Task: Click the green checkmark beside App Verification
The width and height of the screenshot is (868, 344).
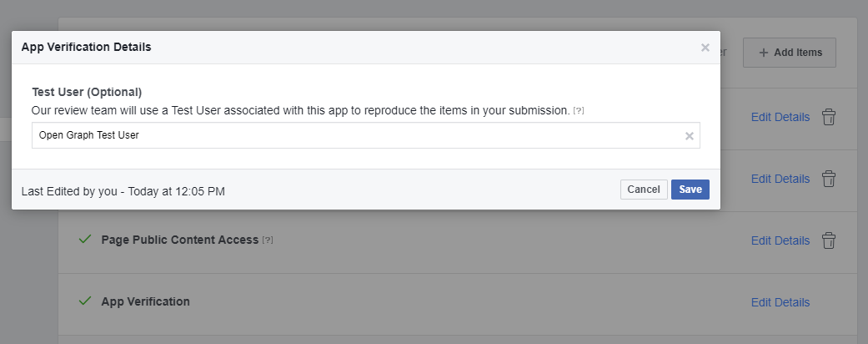Action: [x=84, y=301]
